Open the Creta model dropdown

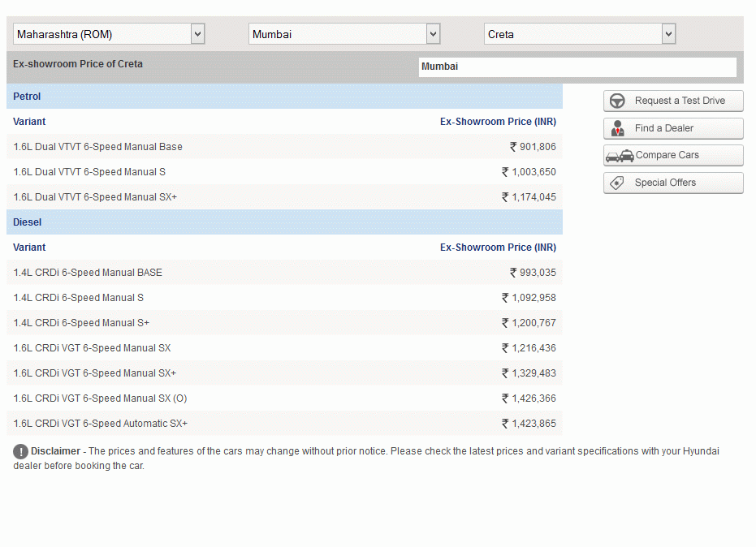click(580, 34)
